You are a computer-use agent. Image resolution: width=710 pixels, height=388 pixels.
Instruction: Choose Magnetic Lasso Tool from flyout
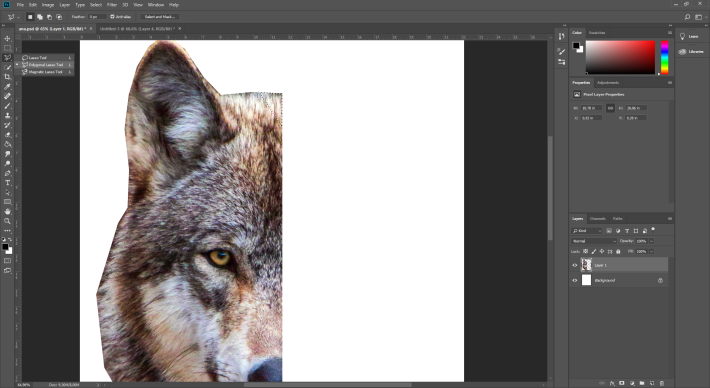point(45,72)
